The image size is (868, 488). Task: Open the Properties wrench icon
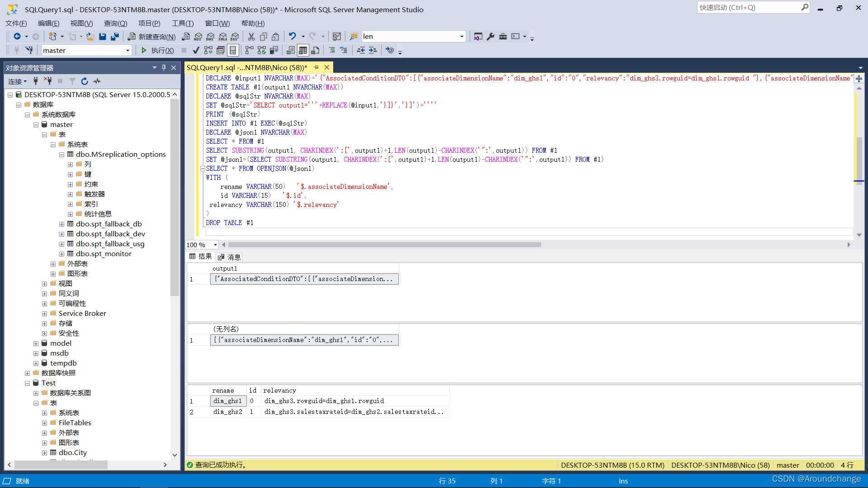click(491, 37)
